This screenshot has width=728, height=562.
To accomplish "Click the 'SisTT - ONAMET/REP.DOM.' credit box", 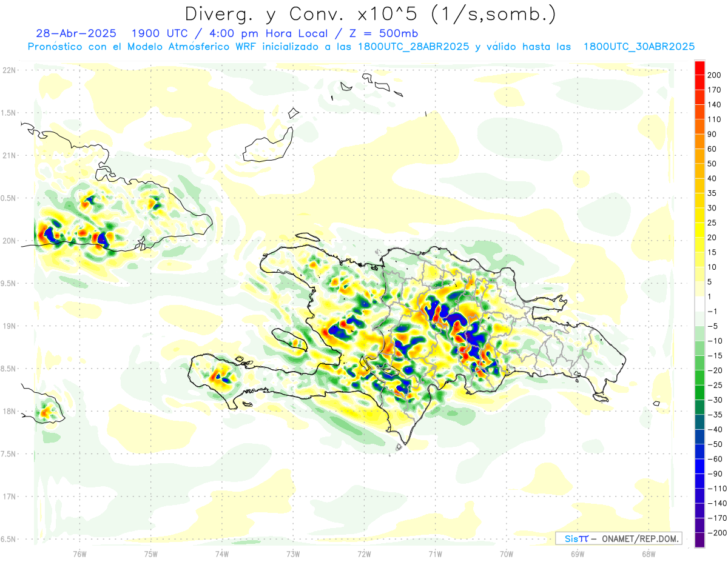I will point(619,538).
